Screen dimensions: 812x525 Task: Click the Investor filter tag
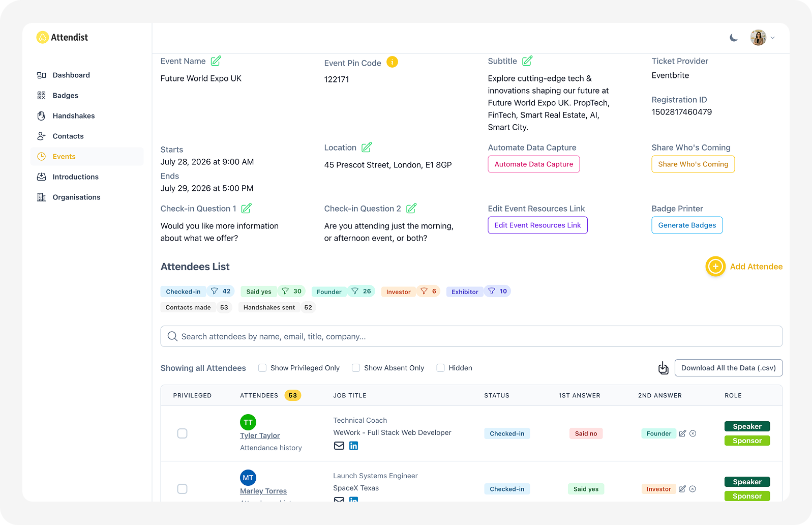click(398, 291)
